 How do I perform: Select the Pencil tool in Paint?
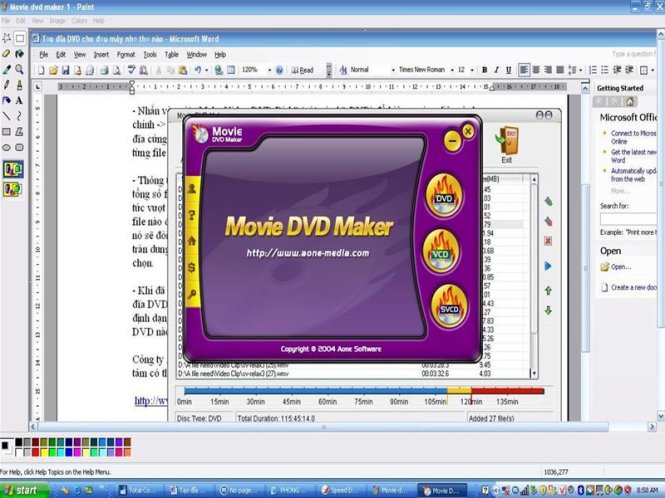coord(6,85)
